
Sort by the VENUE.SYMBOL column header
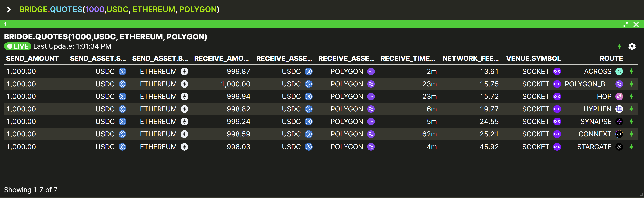coord(533,58)
